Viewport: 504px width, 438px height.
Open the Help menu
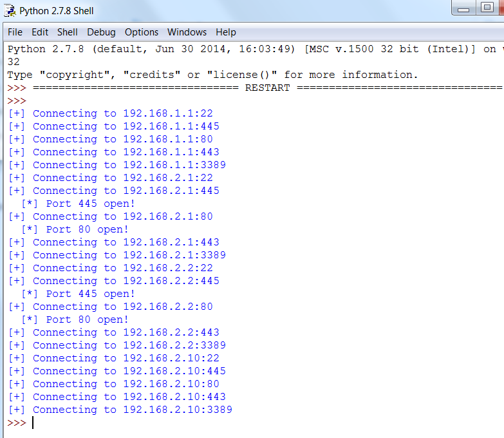pyautogui.click(x=226, y=32)
